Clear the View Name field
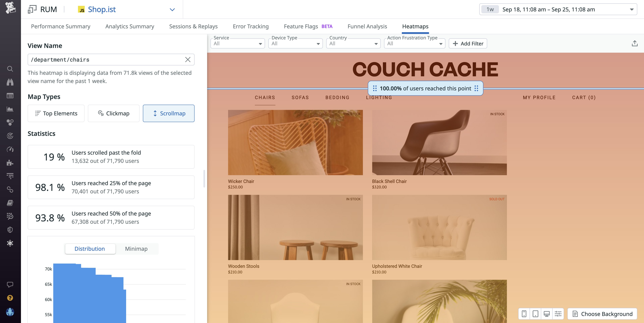 pos(188,60)
